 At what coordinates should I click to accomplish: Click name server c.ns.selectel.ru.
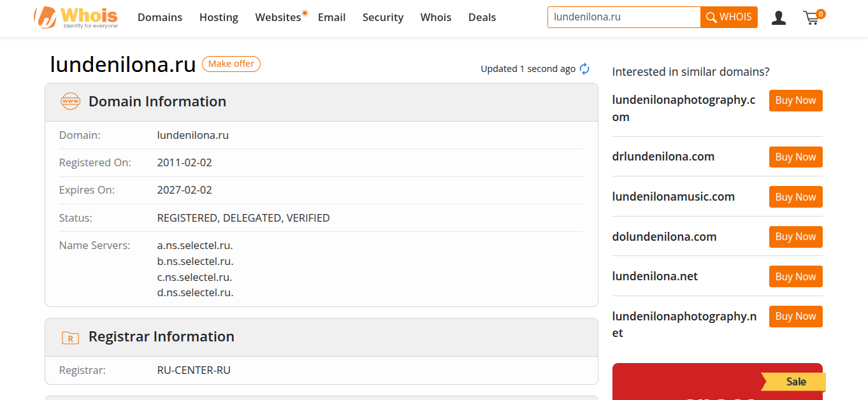coord(195,277)
